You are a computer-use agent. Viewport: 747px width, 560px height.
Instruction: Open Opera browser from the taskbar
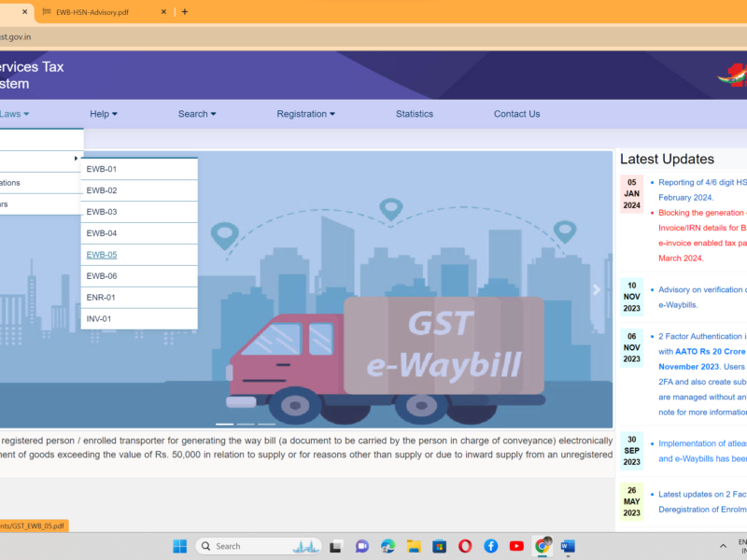pyautogui.click(x=465, y=546)
